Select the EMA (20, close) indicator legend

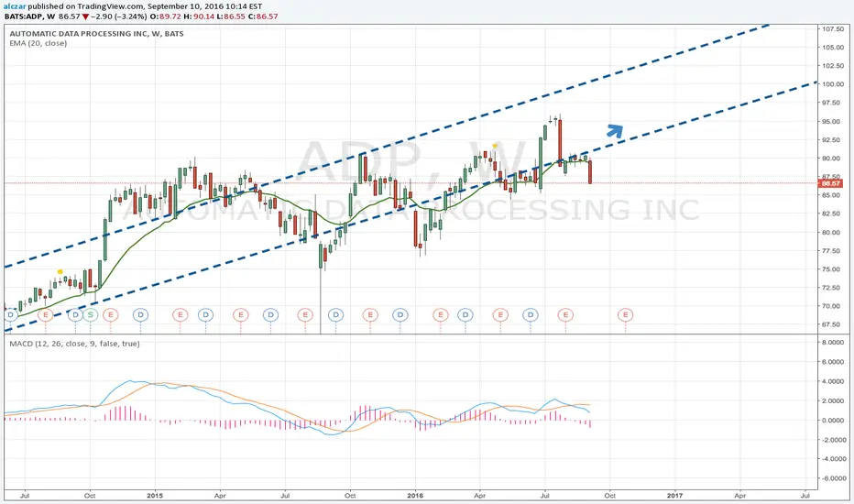point(38,43)
